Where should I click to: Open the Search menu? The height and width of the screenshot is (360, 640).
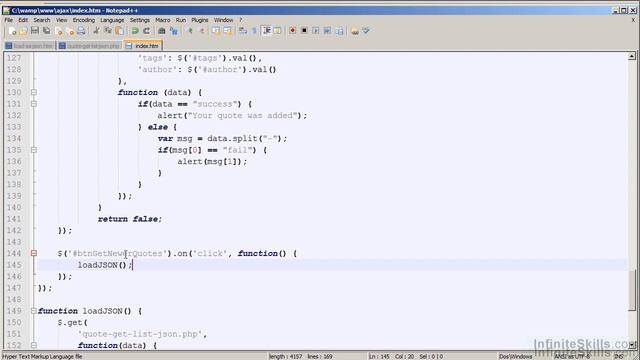click(x=42, y=20)
